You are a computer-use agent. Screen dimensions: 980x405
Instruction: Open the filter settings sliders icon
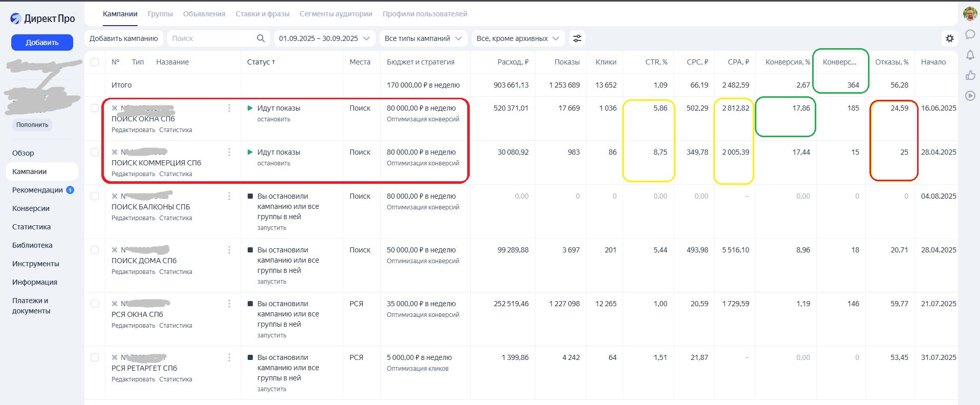click(x=577, y=38)
